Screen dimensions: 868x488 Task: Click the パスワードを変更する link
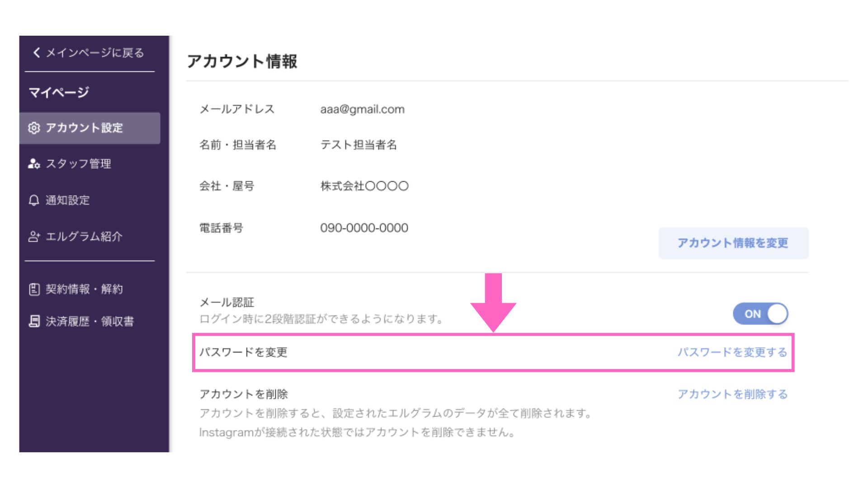tap(732, 352)
